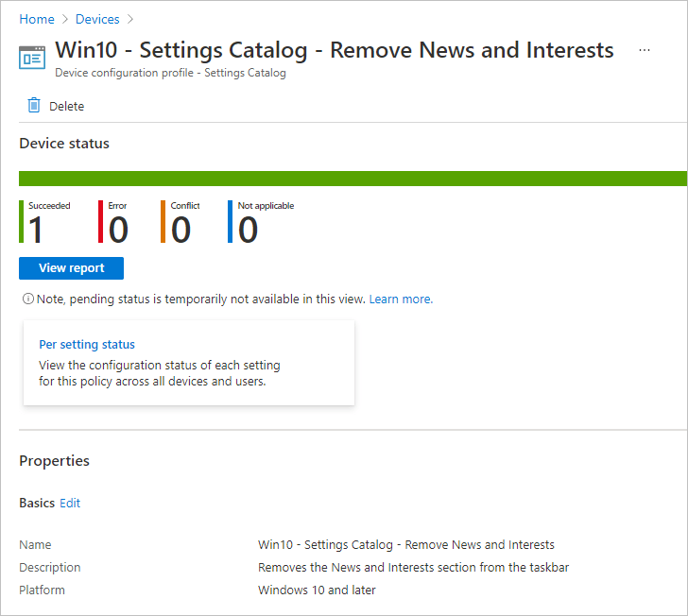Click the green device status bar
Screen dimensions: 688x616
(353, 179)
